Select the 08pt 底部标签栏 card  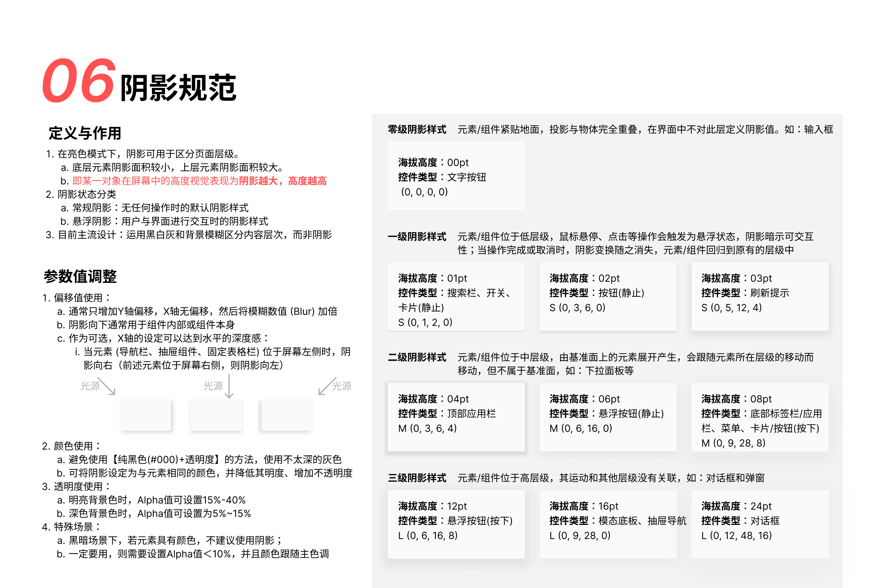[x=760, y=417]
